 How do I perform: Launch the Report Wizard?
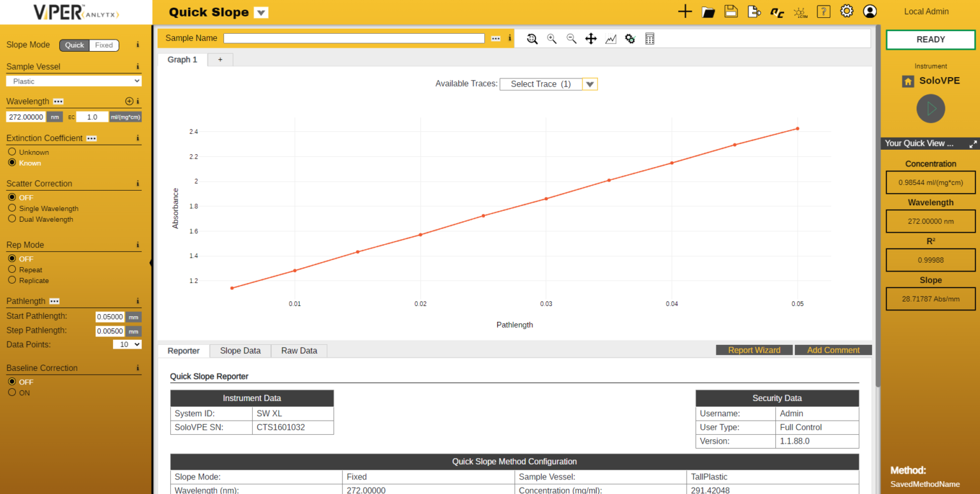(x=754, y=349)
